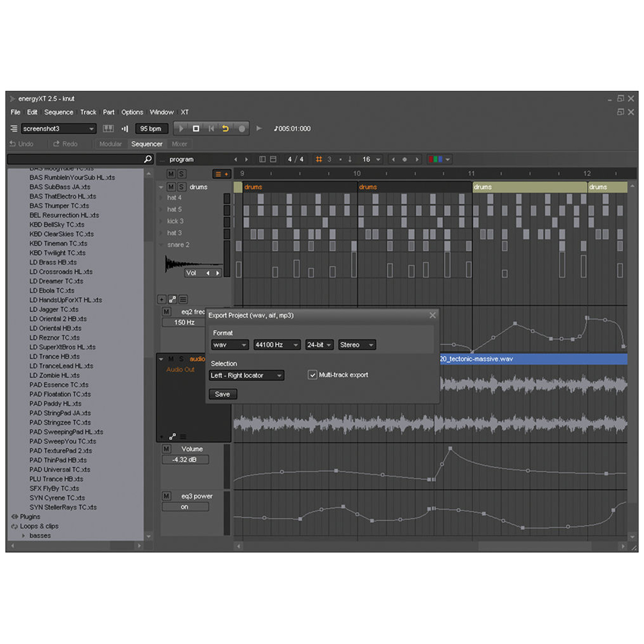Adjust the Vol slider on drums track

tap(203, 273)
